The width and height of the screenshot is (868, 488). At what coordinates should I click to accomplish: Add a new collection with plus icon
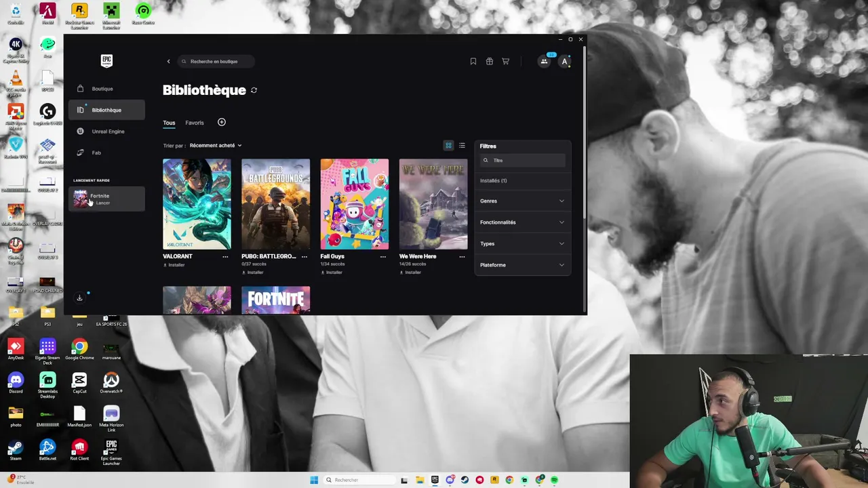point(222,122)
